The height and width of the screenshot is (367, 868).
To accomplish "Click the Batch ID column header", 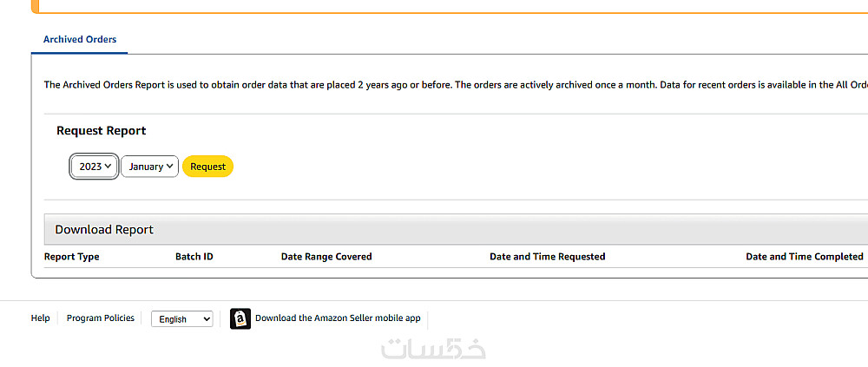I will (x=194, y=257).
